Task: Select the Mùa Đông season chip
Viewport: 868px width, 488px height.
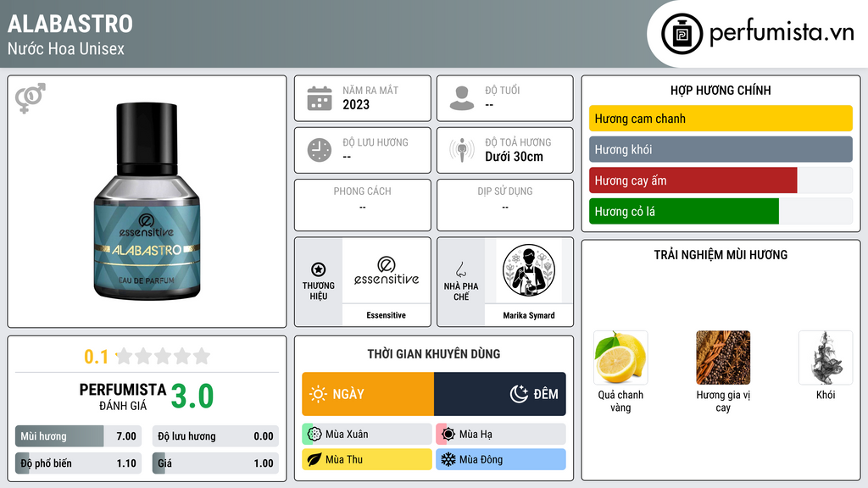Action: [500, 459]
